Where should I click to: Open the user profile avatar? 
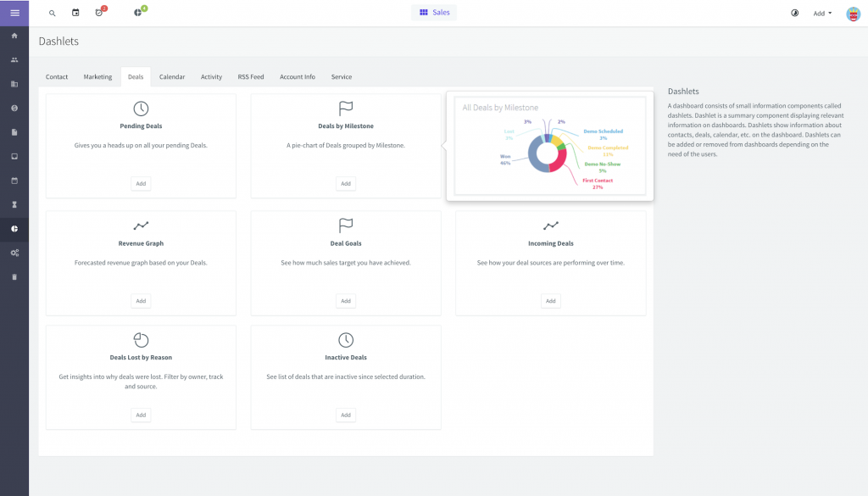853,14
